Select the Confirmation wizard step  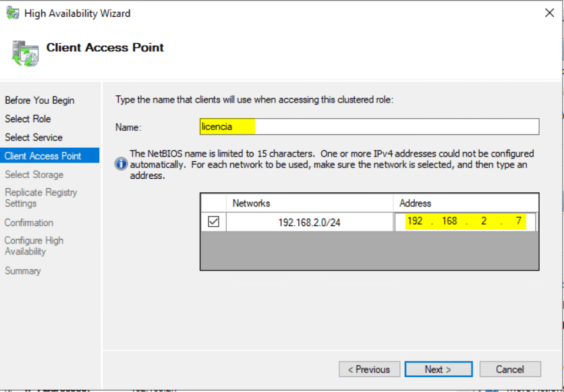(29, 223)
